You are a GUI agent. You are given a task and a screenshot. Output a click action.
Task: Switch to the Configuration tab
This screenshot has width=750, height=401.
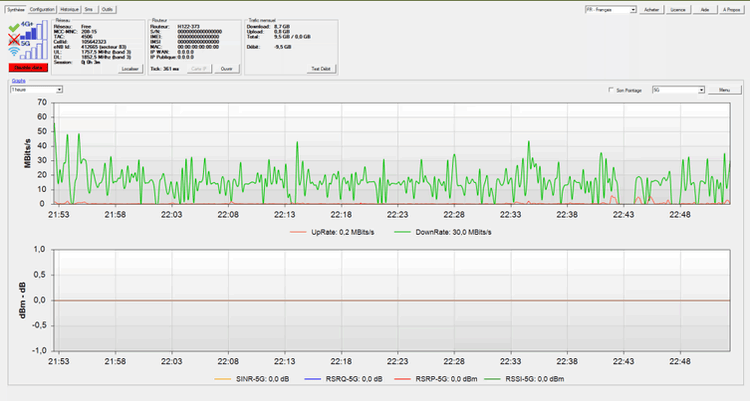tap(43, 8)
